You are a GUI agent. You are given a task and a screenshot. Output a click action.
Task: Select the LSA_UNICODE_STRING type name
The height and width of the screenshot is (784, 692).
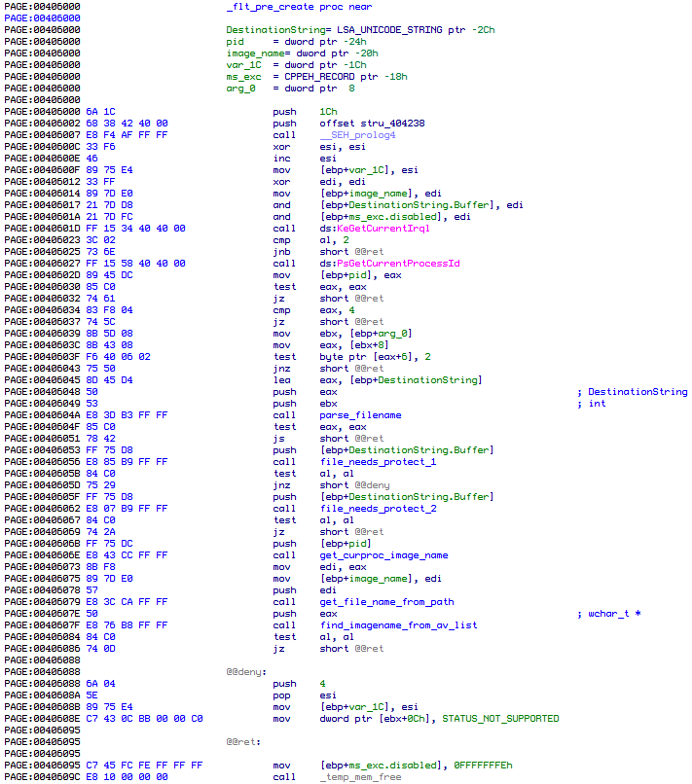point(389,30)
